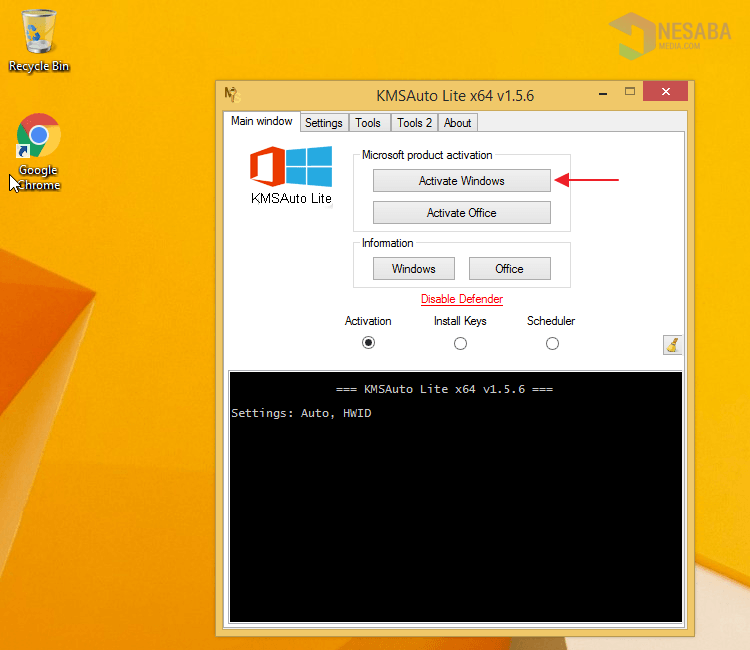This screenshot has height=650, width=750.
Task: Click the KMSAuto Lite Office-Windows logo
Action: click(x=291, y=176)
